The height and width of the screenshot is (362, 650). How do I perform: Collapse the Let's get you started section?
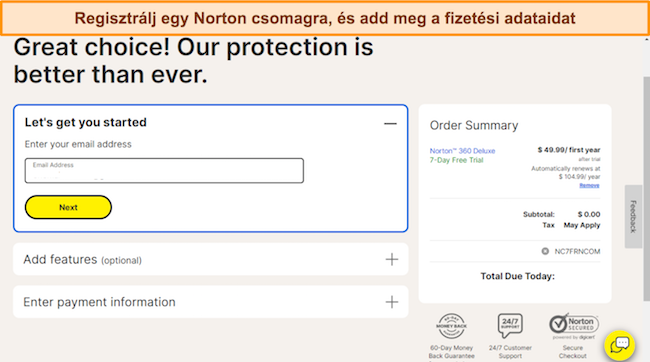tap(390, 124)
